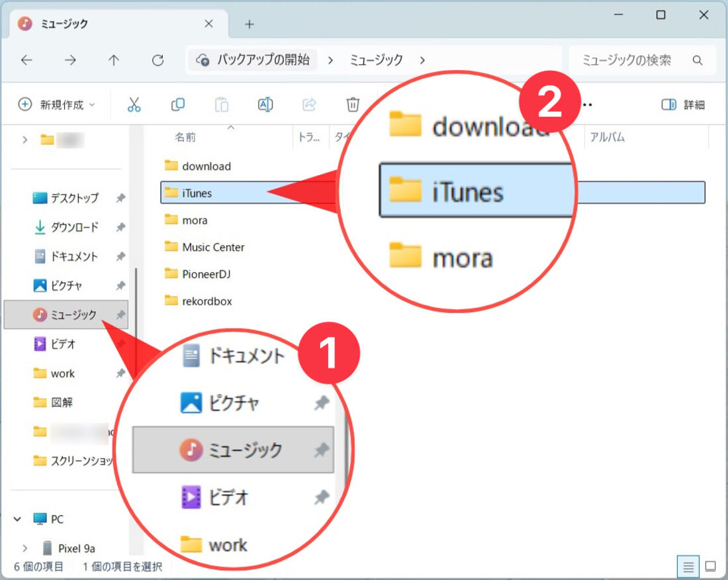Image resolution: width=728 pixels, height=580 pixels.
Task: Unpin work using its pin icon
Action: tap(120, 373)
